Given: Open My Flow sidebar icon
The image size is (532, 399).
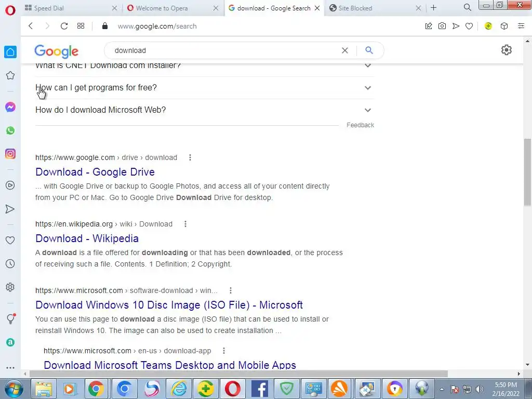Looking at the screenshot, I should click(x=10, y=209).
